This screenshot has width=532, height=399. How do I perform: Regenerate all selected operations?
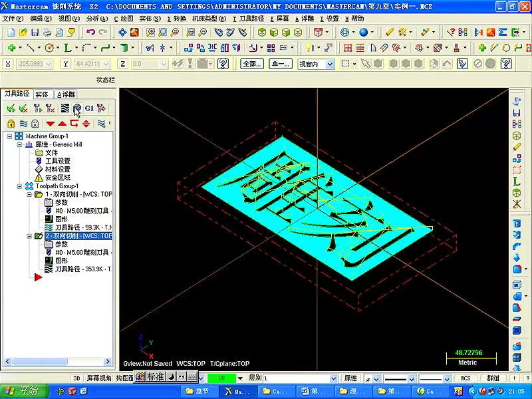pyautogui.click(x=38, y=108)
